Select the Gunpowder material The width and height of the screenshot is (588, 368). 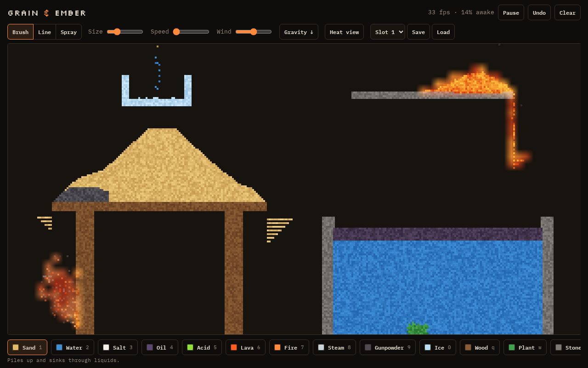pyautogui.click(x=388, y=347)
